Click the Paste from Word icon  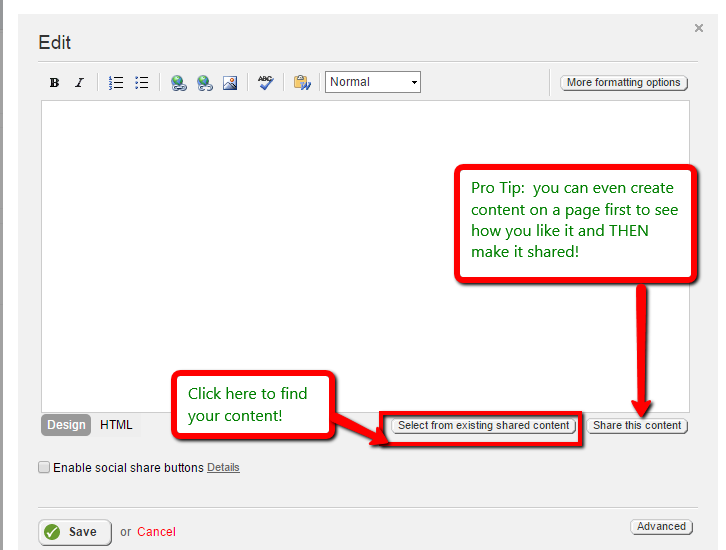[301, 83]
